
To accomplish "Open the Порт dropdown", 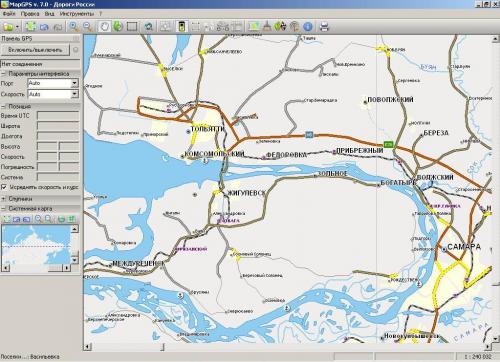I will click(x=75, y=83).
